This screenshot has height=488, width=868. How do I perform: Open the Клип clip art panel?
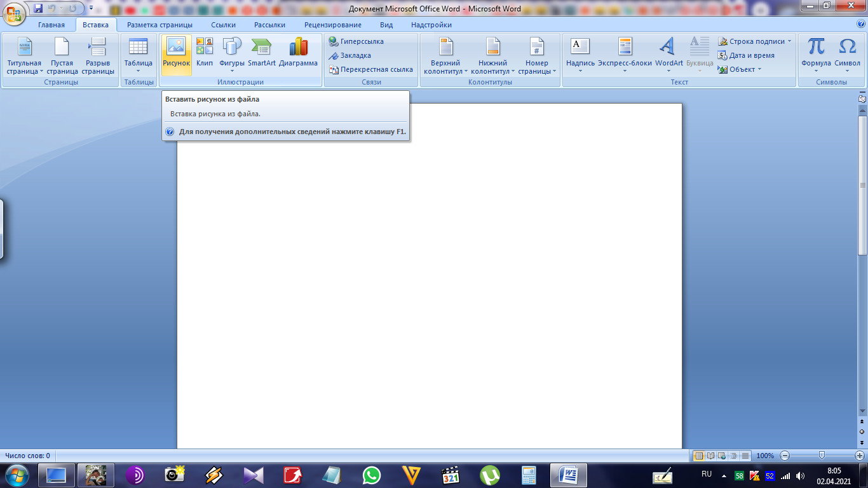[x=205, y=55]
